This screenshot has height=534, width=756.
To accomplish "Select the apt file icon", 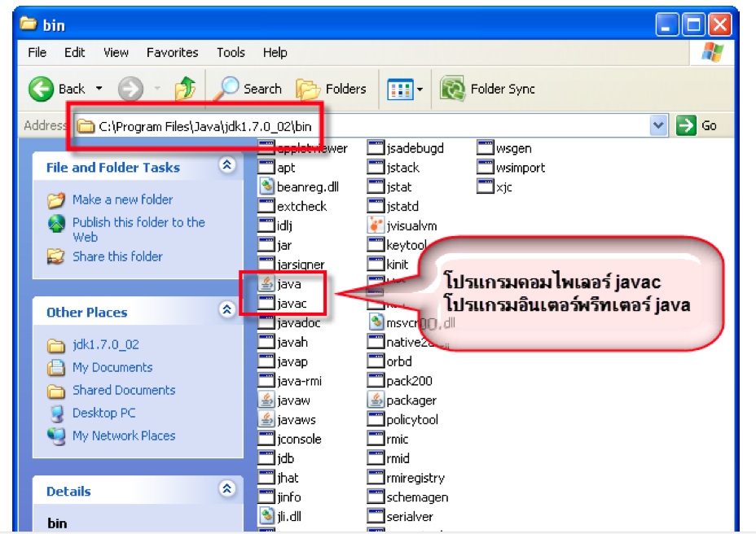I will [266, 167].
